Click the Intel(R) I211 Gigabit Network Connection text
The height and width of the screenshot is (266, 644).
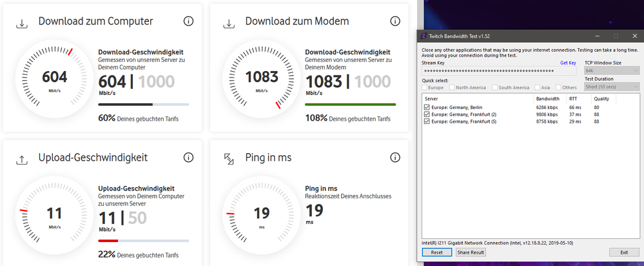click(x=498, y=243)
